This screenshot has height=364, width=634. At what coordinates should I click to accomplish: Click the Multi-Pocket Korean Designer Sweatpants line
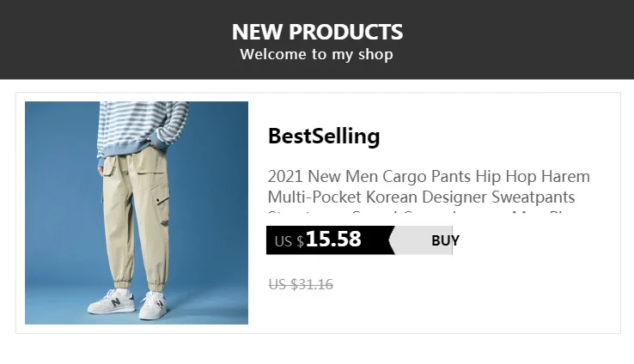point(421,197)
